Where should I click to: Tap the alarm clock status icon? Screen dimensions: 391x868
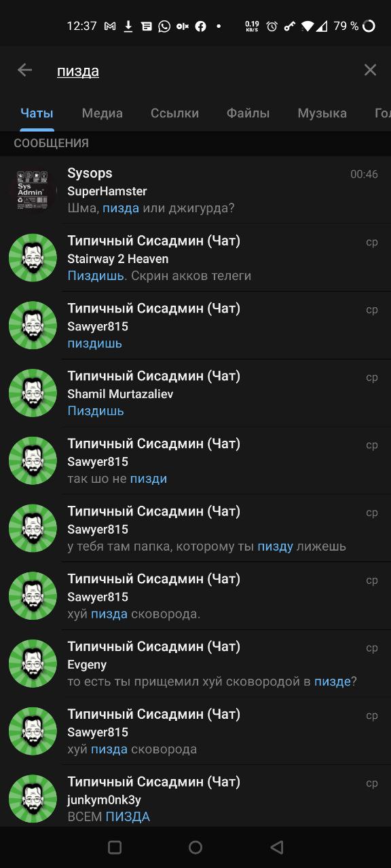pos(272,26)
